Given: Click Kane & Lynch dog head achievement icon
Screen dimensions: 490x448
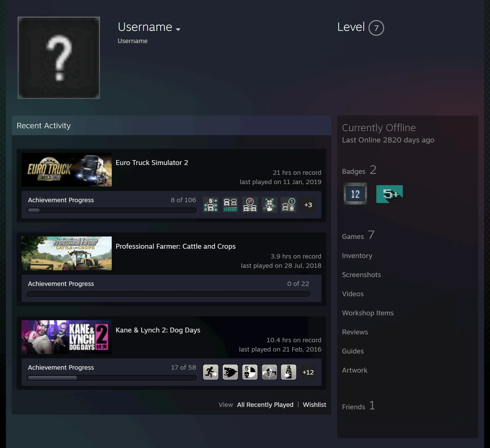Looking at the screenshot, I should click(x=230, y=372).
